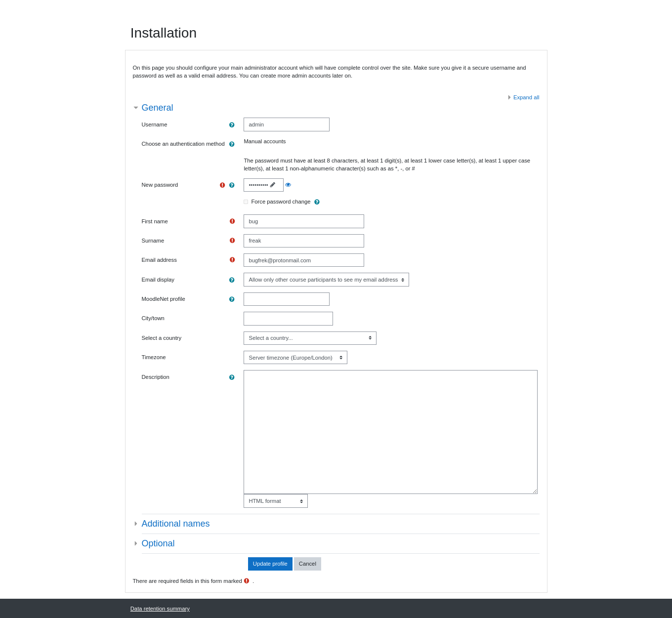672x618 pixels.
Task: Click the Email display help icon
Action: coord(232,280)
